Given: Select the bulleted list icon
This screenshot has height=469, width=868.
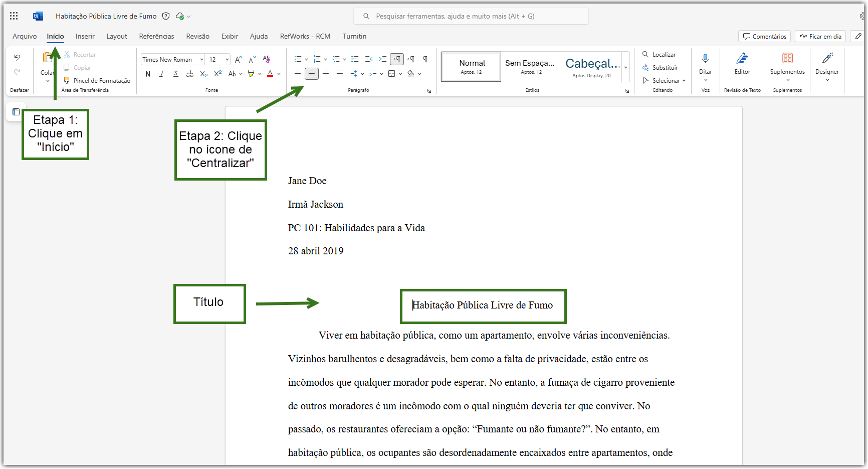Looking at the screenshot, I should (298, 59).
